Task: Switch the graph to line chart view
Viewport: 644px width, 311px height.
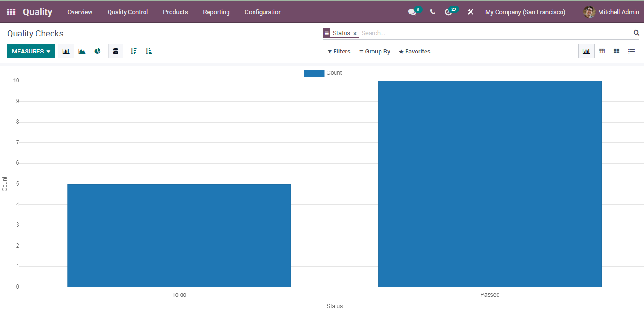Action: click(82, 51)
